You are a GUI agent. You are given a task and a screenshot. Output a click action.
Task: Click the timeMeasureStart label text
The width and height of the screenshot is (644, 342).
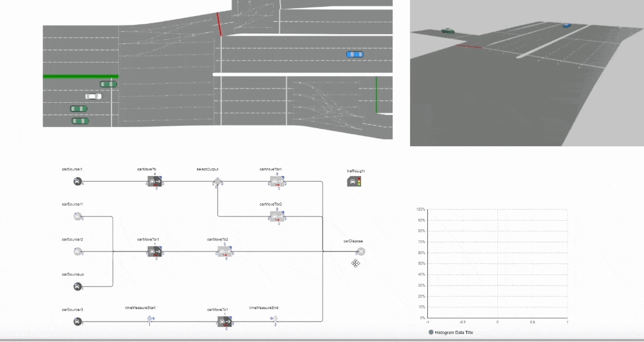tap(140, 307)
